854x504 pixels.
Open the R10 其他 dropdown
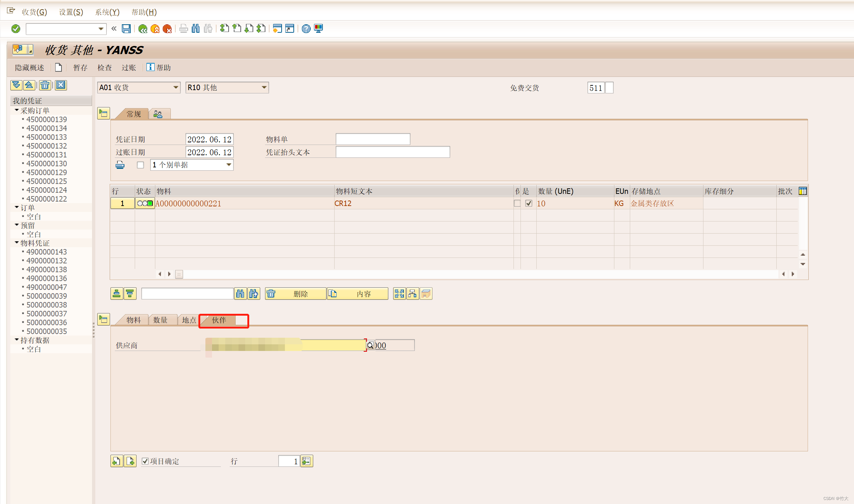pos(264,88)
